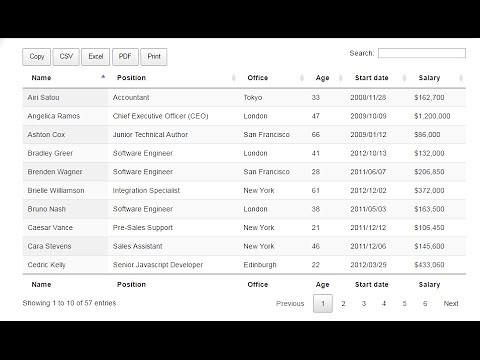
Task: Go to pagination page 6
Action: click(x=425, y=303)
